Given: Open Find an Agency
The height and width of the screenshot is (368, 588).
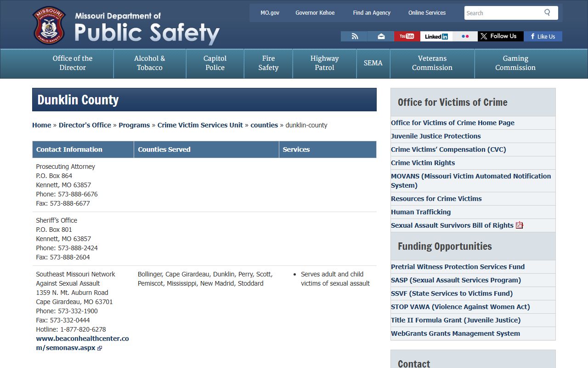Looking at the screenshot, I should [372, 13].
